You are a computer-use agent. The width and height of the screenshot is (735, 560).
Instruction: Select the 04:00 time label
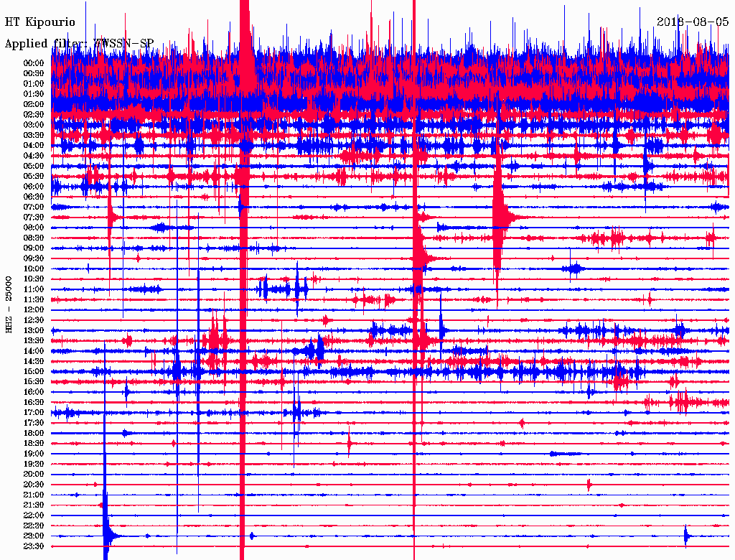click(34, 146)
